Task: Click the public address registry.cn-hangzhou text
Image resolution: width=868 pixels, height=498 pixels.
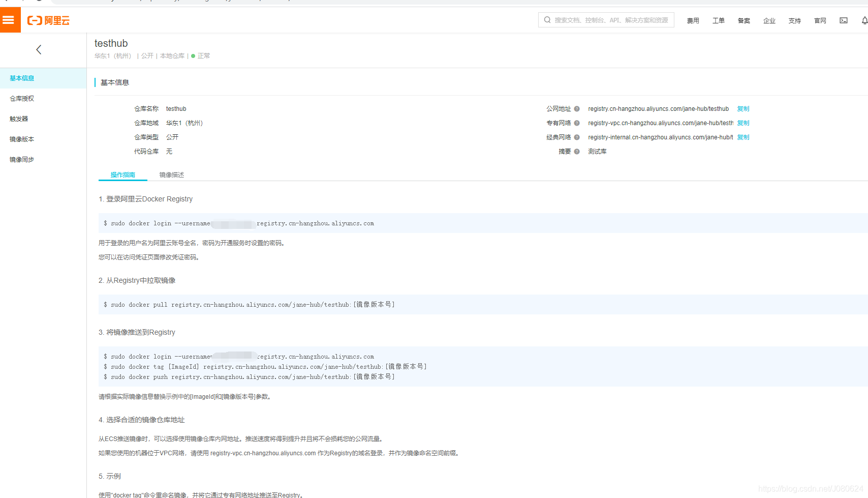Action: [x=658, y=109]
